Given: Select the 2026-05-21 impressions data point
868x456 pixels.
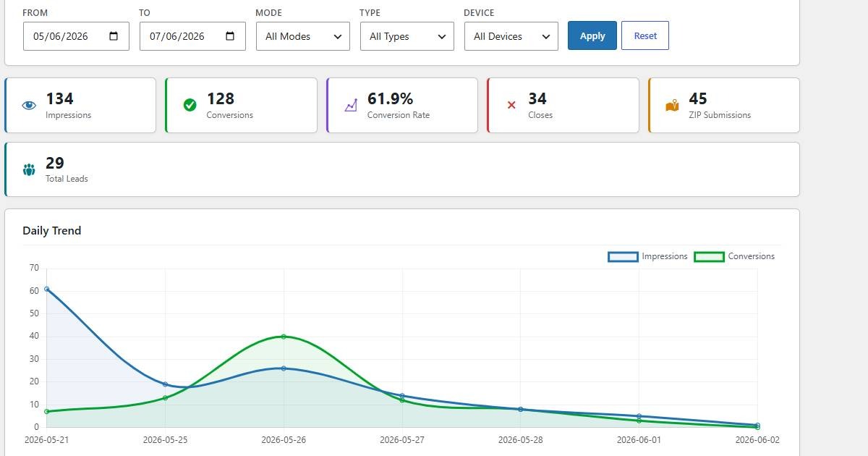Looking at the screenshot, I should coord(47,289).
